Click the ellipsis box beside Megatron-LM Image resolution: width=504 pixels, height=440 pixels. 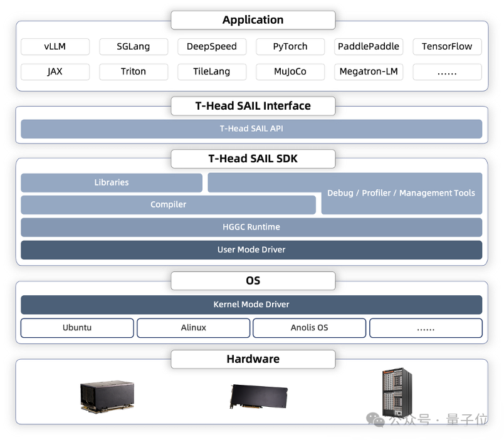pos(447,71)
